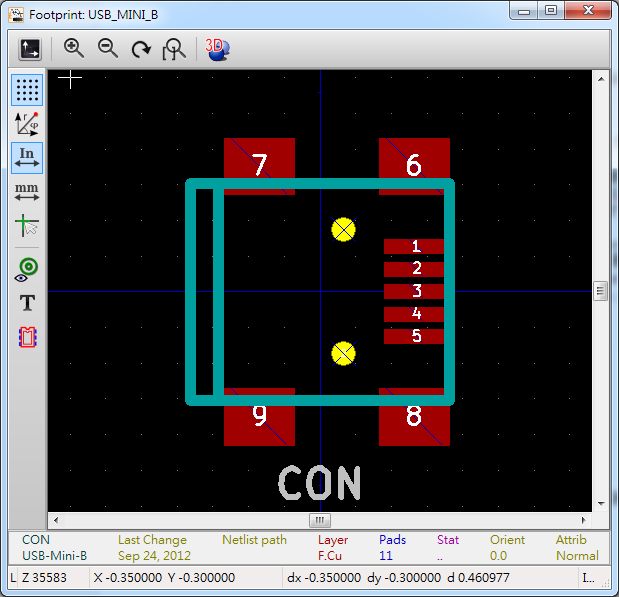Screen dimensions: 619x597
Task: Click the vertical scrollbar down arrow
Action: point(601,503)
